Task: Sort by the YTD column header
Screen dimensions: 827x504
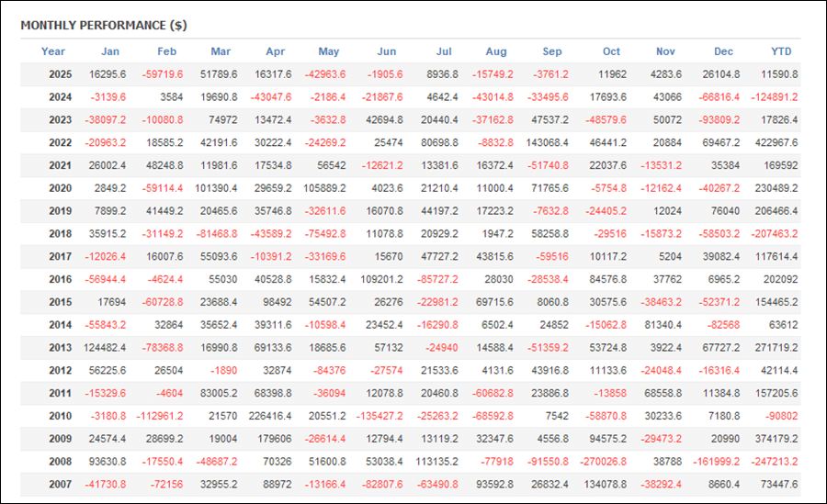Action: click(x=781, y=51)
